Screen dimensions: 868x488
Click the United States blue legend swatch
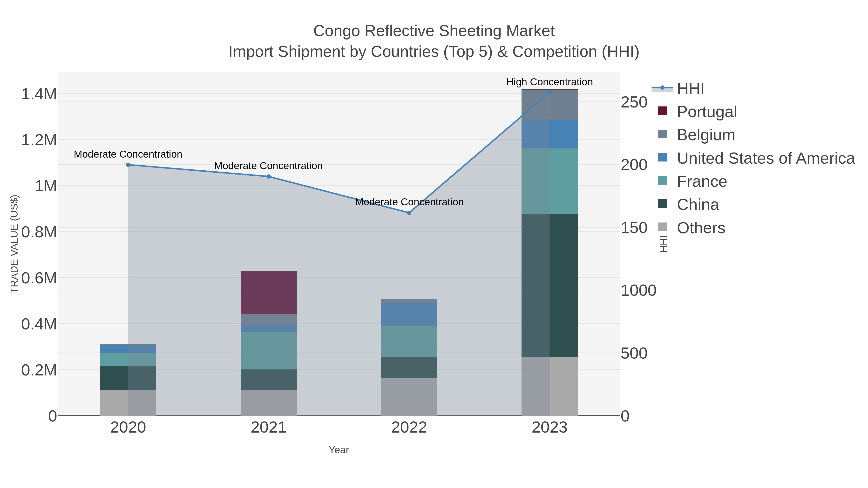coord(662,157)
